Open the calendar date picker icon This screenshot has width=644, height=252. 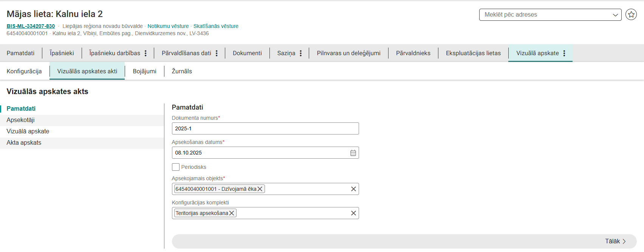click(353, 153)
